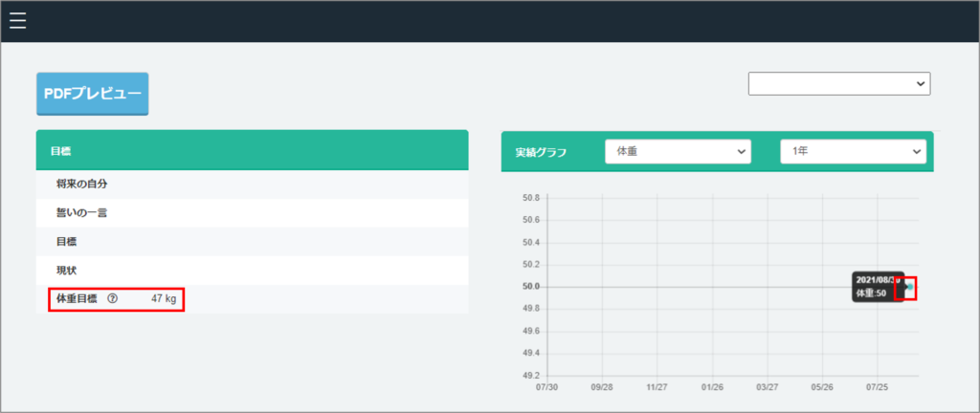Image resolution: width=980 pixels, height=413 pixels.
Task: Open the 体重 graph type dropdown
Action: [x=678, y=152]
